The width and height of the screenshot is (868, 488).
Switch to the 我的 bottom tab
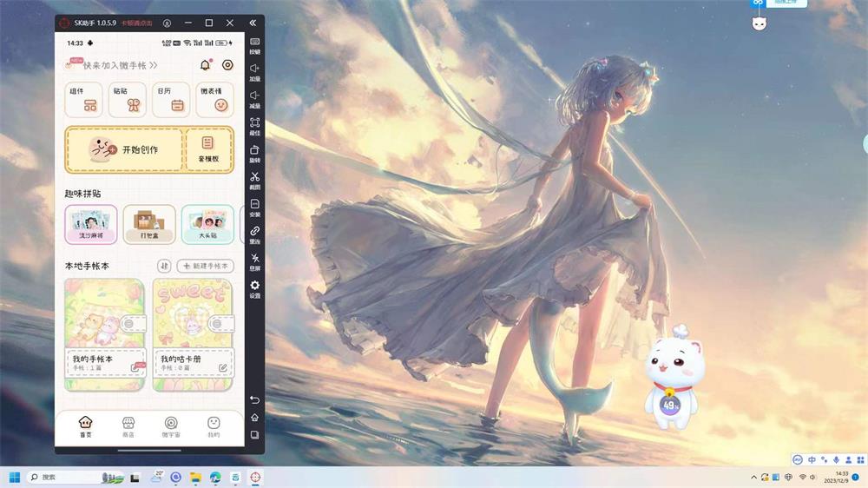click(214, 425)
